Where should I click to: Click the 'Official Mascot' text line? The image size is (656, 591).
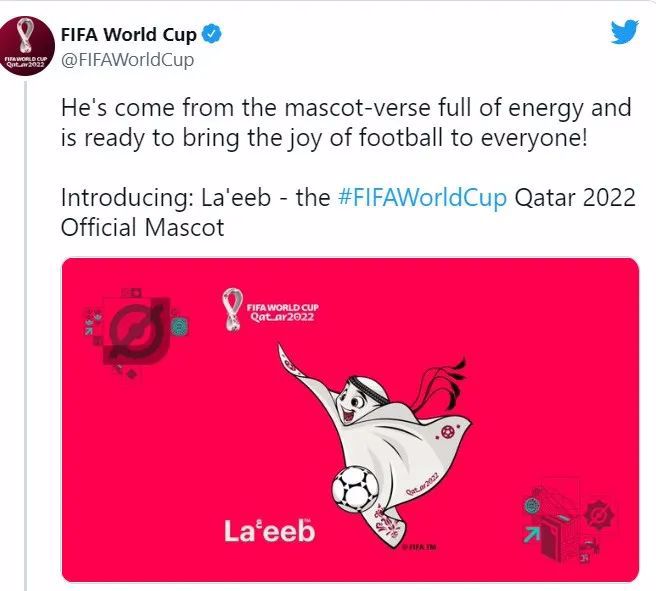[x=143, y=228]
